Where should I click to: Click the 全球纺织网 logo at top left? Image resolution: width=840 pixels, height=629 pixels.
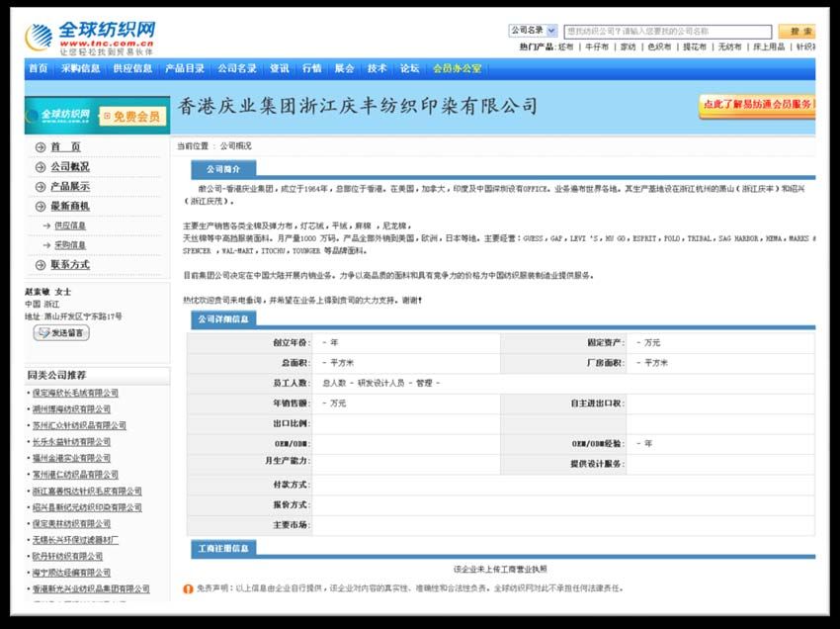click(90, 38)
